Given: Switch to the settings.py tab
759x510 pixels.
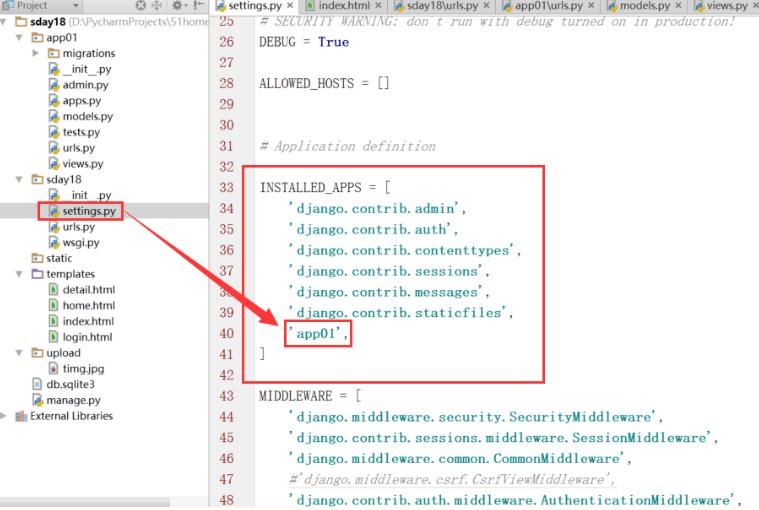Looking at the screenshot, I should click(x=254, y=6).
